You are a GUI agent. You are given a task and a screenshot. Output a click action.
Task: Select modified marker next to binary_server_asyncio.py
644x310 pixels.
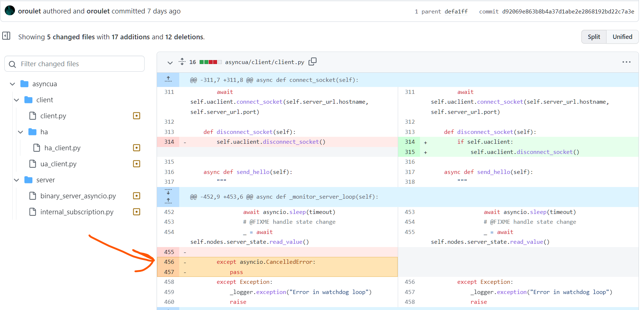coord(137,196)
